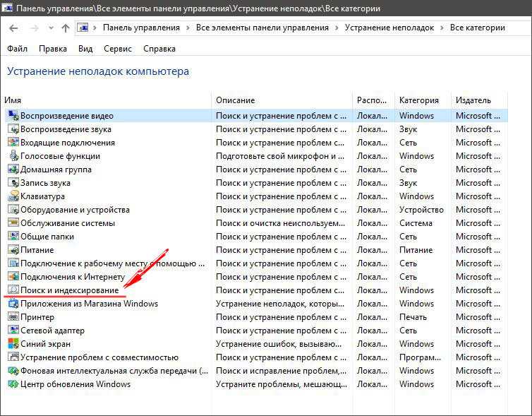Select Синий экран troubleshooter
Image resolution: width=532 pixels, height=416 pixels.
point(45,344)
